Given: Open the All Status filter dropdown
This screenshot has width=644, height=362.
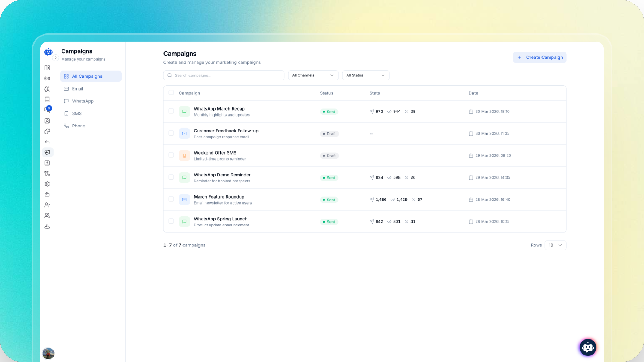Looking at the screenshot, I should point(365,75).
